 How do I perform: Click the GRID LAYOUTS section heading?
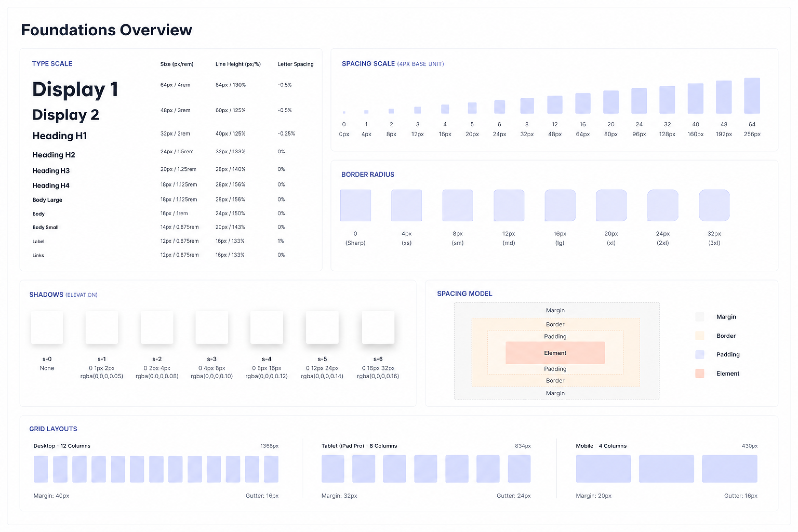point(53,429)
